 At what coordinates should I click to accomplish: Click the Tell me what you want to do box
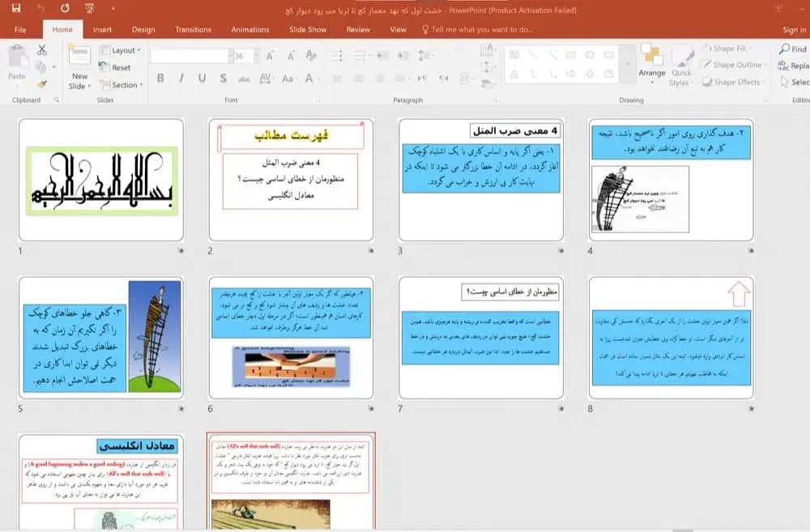tap(478, 29)
